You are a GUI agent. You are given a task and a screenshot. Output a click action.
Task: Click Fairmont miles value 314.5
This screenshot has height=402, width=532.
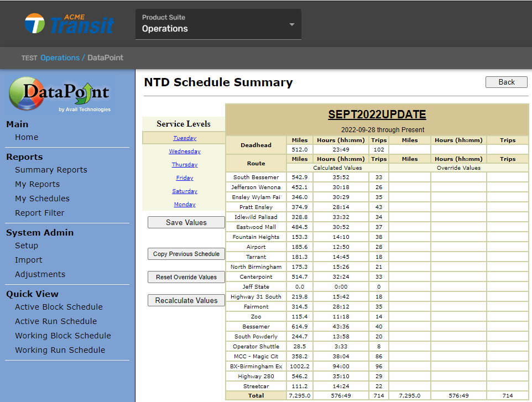[x=300, y=306]
